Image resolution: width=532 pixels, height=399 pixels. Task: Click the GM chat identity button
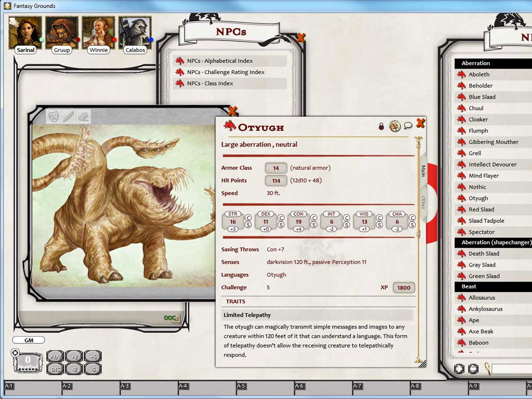click(x=29, y=340)
